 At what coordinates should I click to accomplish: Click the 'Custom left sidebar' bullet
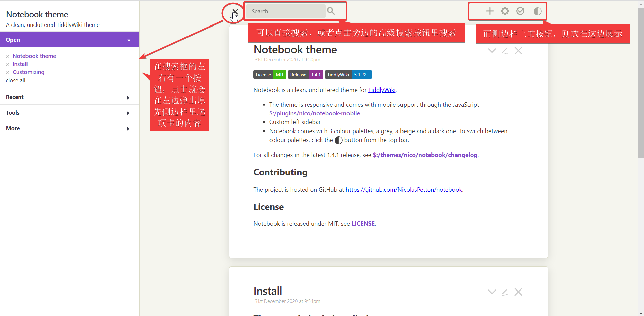coord(295,122)
